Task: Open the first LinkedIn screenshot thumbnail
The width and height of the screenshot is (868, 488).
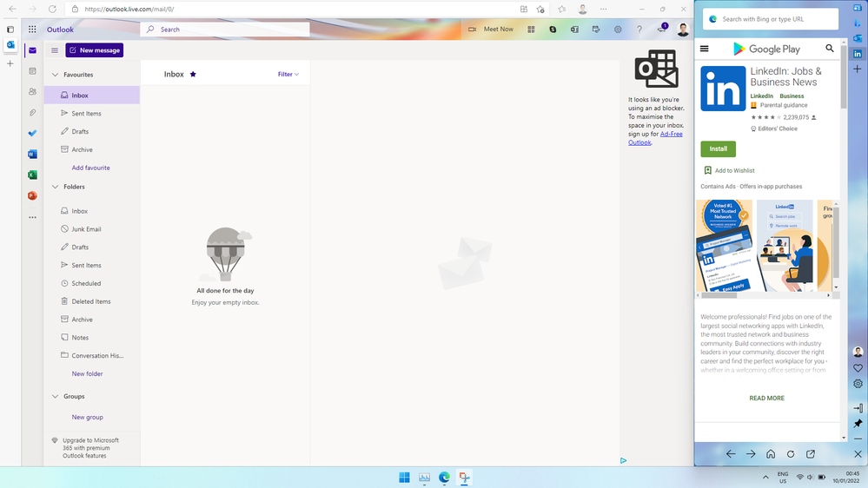Action: pyautogui.click(x=724, y=246)
